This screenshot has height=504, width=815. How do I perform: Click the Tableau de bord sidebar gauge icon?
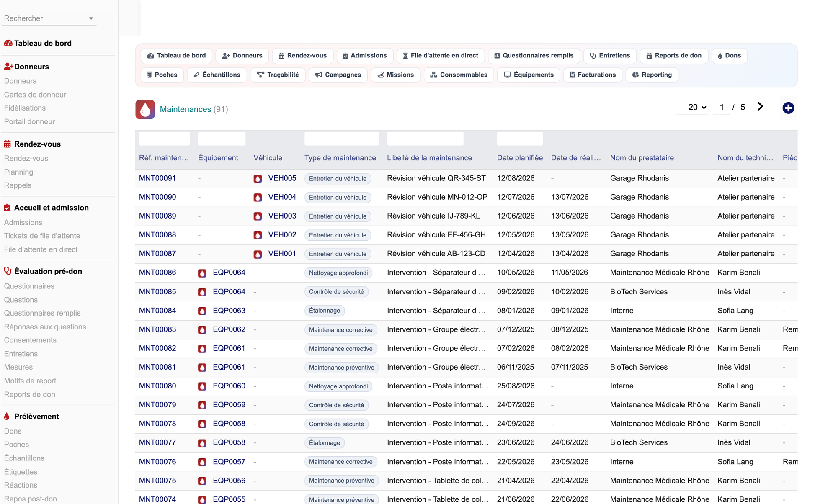click(8, 43)
